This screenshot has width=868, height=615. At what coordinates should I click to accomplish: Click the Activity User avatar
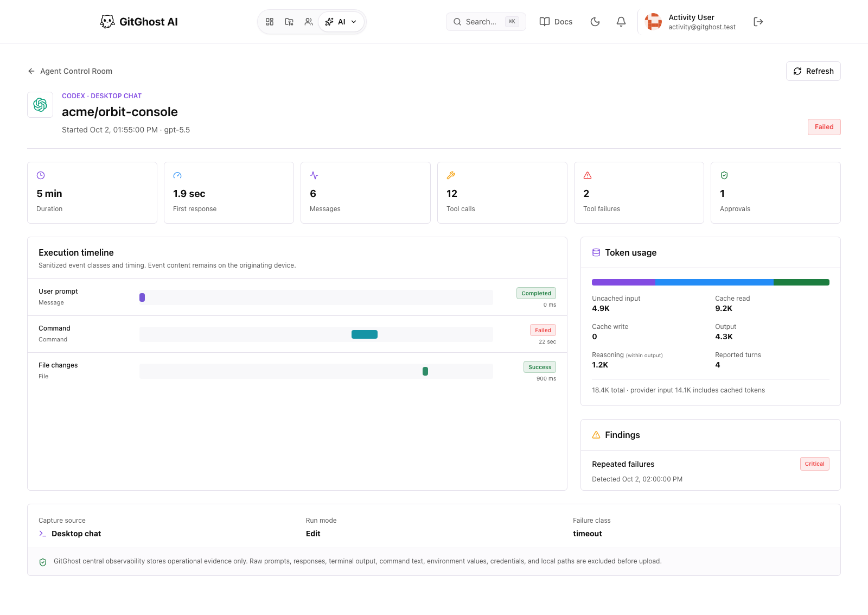(653, 22)
